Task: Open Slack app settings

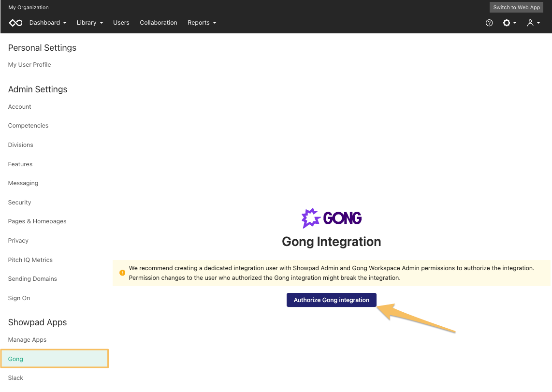Action: point(15,378)
